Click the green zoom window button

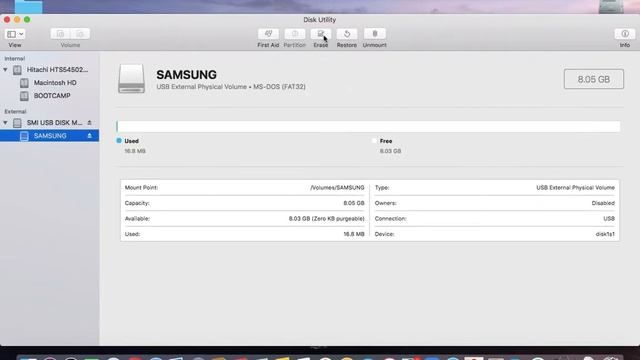pos(27,20)
